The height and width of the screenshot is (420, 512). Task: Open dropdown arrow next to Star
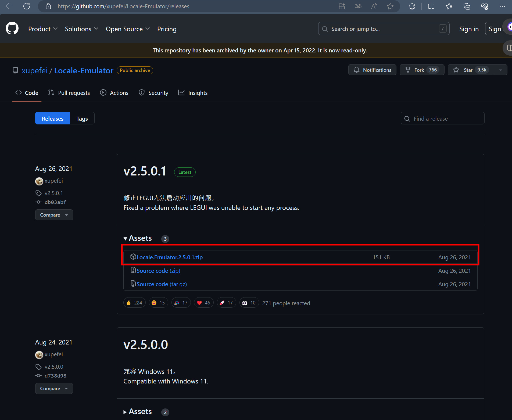[x=501, y=70]
